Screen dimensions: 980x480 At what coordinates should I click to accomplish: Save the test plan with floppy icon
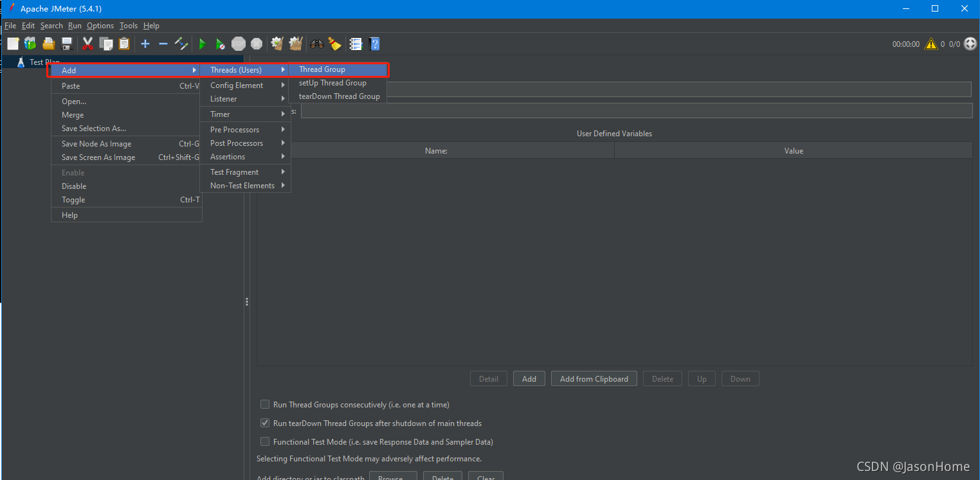point(66,44)
